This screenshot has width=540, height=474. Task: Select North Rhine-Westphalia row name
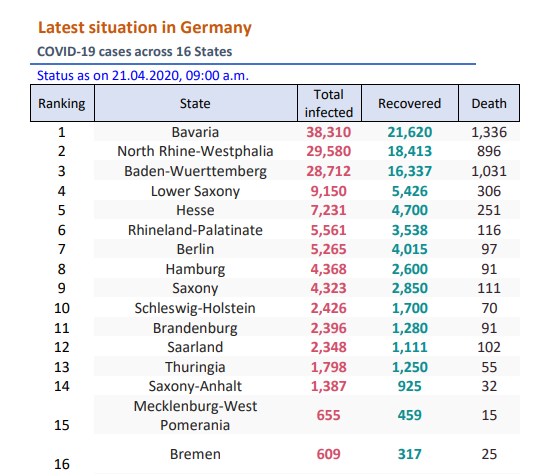pyautogui.click(x=195, y=151)
